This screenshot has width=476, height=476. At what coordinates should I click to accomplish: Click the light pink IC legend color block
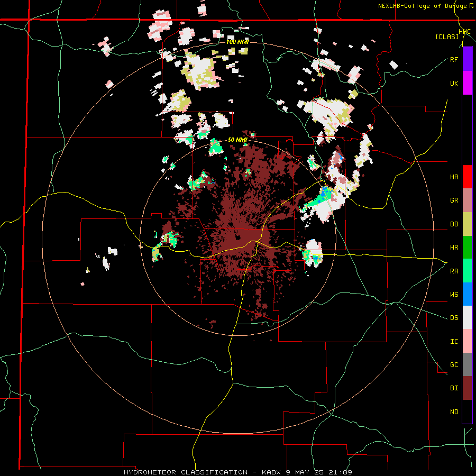(467, 341)
